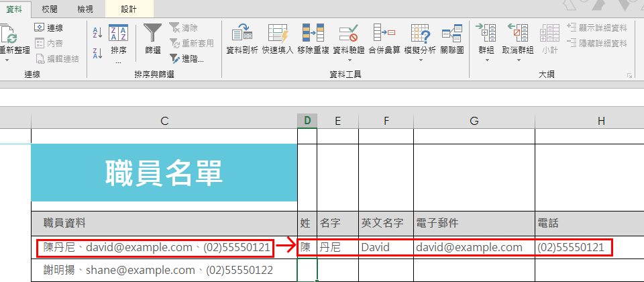This screenshot has width=644, height=282.
Task: Click the 職員資料 header cell
Action: tap(164, 223)
